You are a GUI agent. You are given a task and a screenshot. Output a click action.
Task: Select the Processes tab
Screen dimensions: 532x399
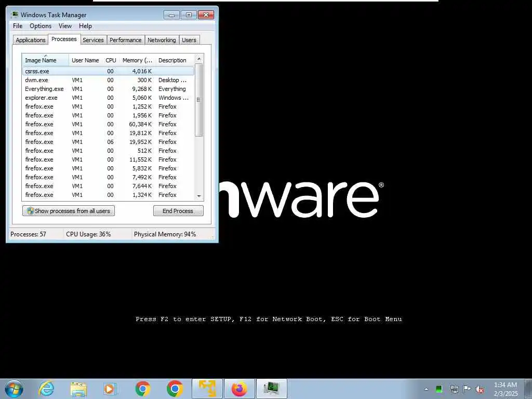point(64,39)
